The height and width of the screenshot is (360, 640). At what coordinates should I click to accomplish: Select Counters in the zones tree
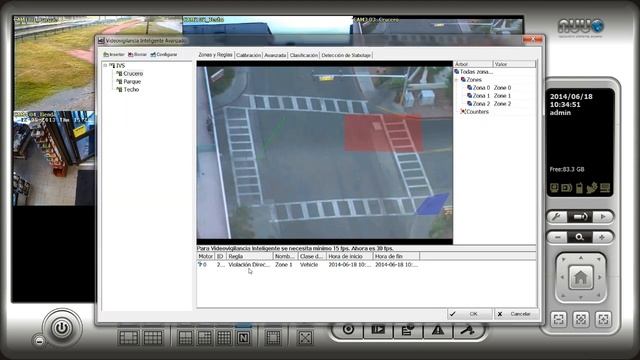point(477,111)
